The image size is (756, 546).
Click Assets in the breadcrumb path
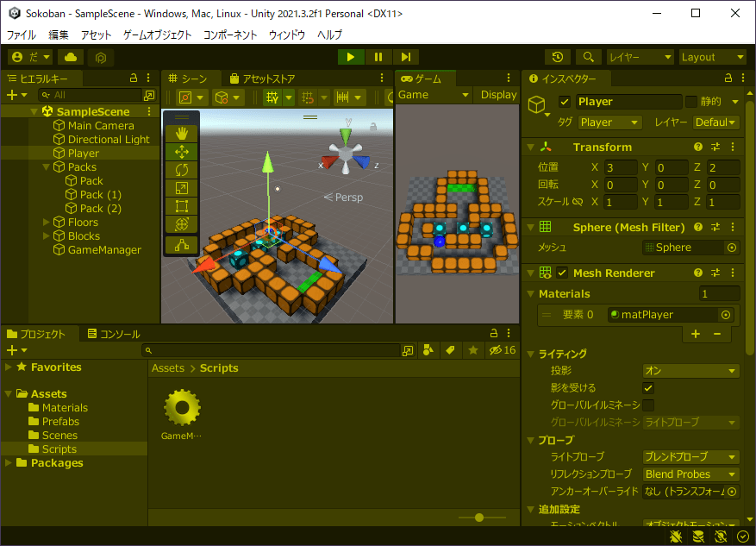[x=168, y=368]
